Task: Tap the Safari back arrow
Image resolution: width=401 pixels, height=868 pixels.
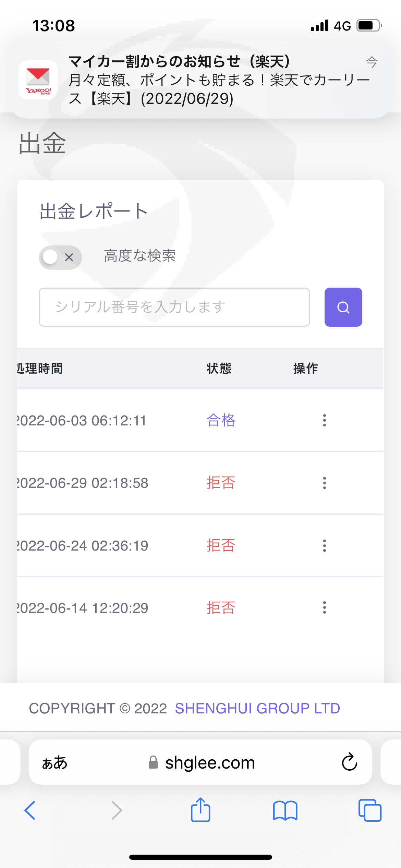Action: click(x=30, y=810)
